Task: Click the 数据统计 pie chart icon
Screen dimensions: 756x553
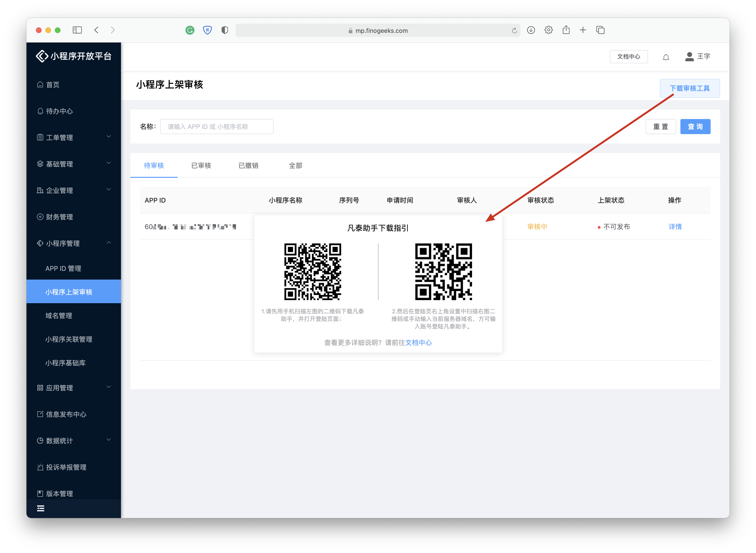Action: (40, 441)
